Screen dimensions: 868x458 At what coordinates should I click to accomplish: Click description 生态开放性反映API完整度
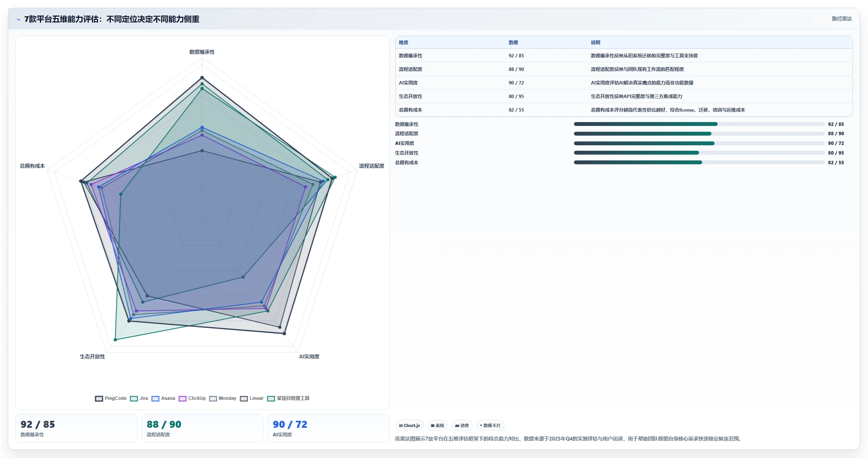click(x=636, y=96)
